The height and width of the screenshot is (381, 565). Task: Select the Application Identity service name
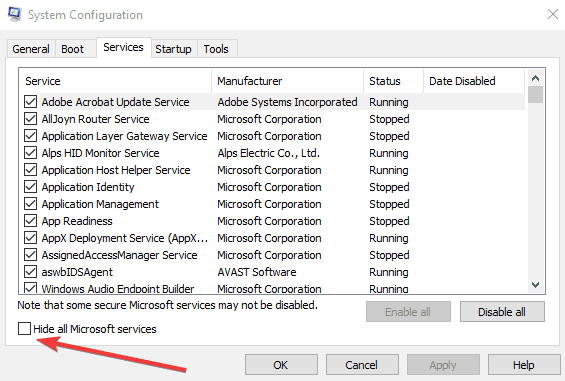pos(88,187)
